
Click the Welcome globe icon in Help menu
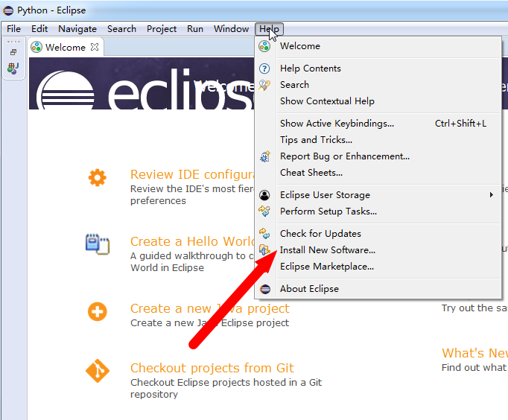point(264,46)
